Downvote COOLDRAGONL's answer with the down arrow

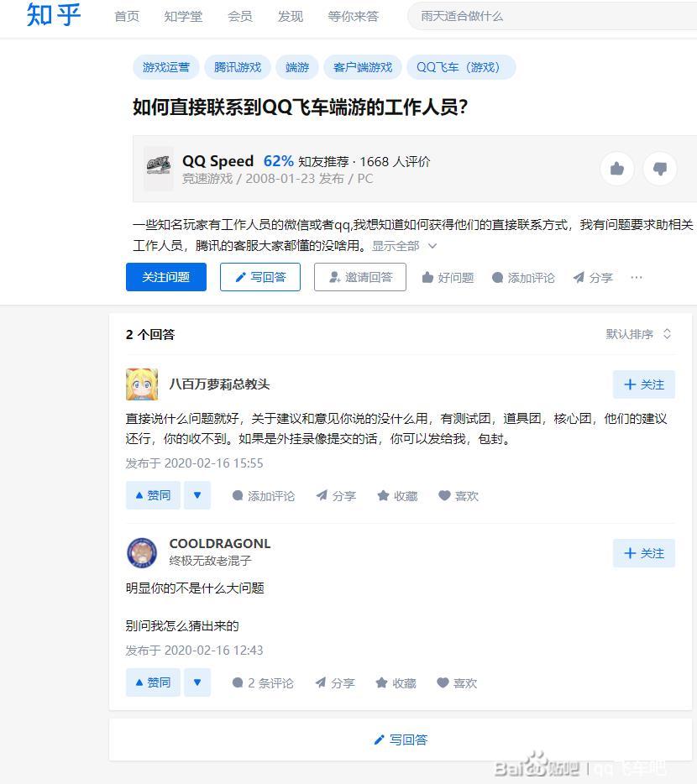pos(197,682)
